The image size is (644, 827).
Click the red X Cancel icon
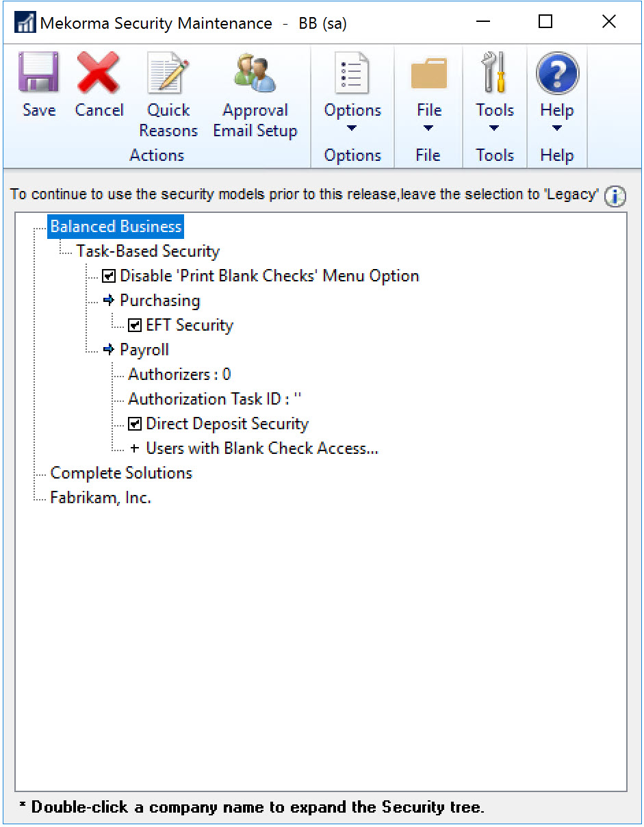(x=99, y=74)
